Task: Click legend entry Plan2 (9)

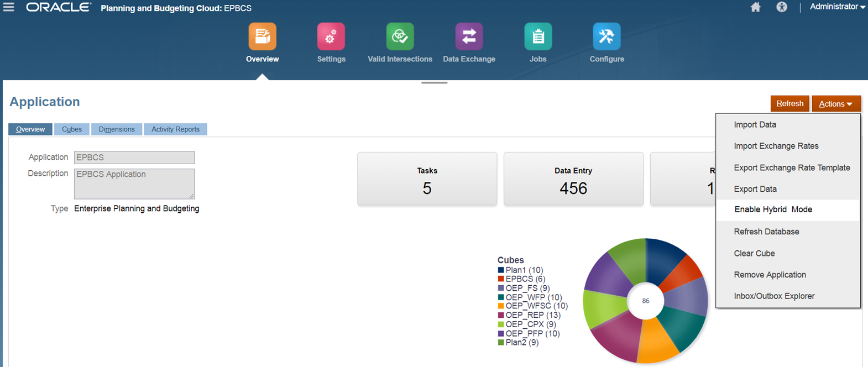Action: point(522,343)
